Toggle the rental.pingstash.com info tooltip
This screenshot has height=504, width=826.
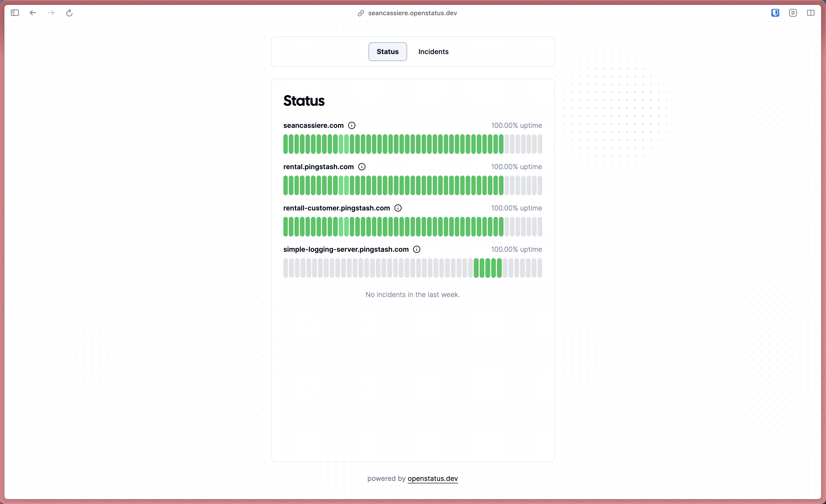(x=362, y=166)
